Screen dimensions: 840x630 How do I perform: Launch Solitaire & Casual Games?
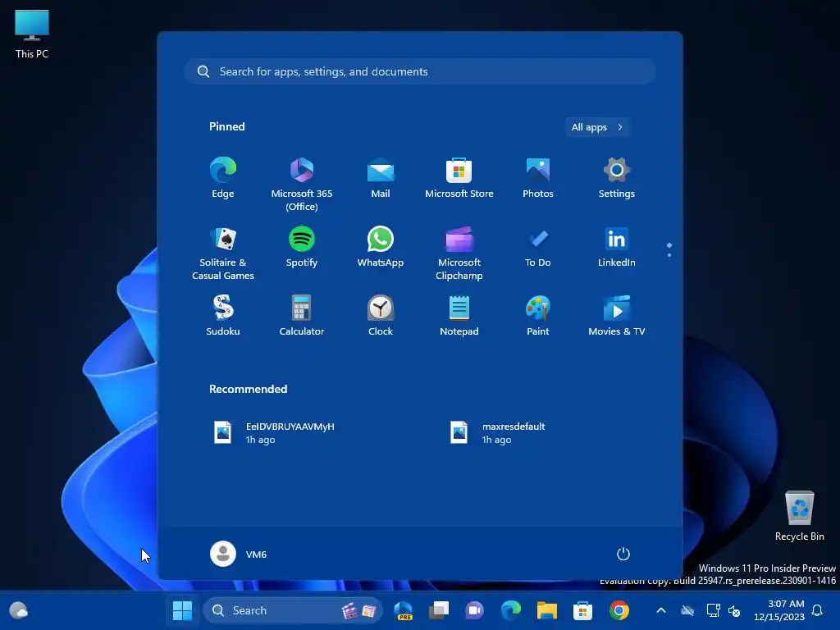pyautogui.click(x=223, y=253)
